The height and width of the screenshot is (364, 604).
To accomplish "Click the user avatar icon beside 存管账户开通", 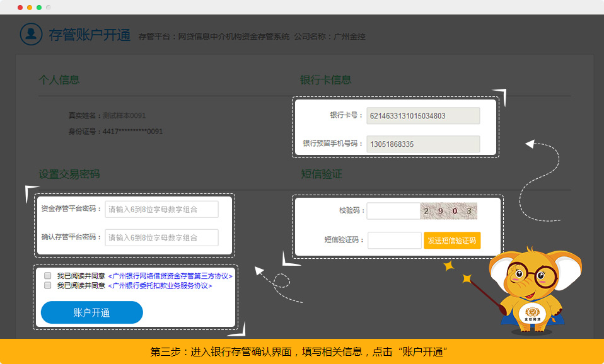I will [31, 35].
